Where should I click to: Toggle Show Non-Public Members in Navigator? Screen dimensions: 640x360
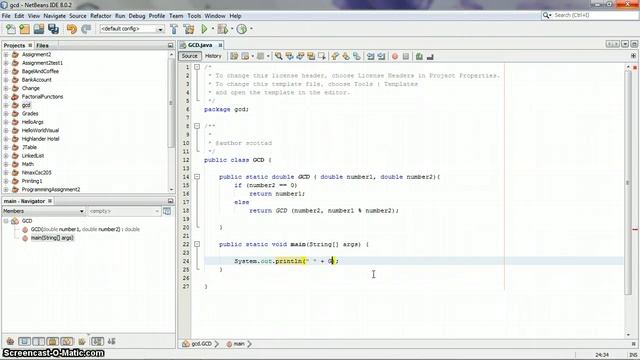tap(53, 341)
